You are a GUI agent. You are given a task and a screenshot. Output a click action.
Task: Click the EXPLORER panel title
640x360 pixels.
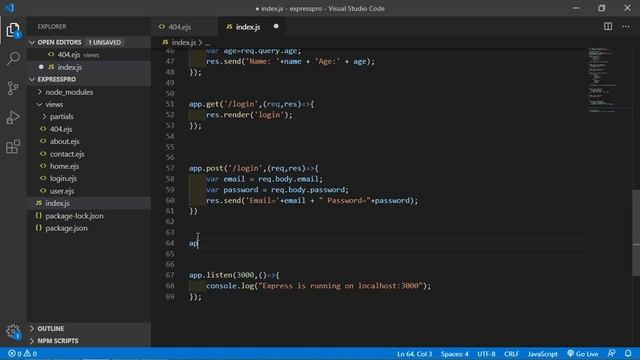point(52,27)
